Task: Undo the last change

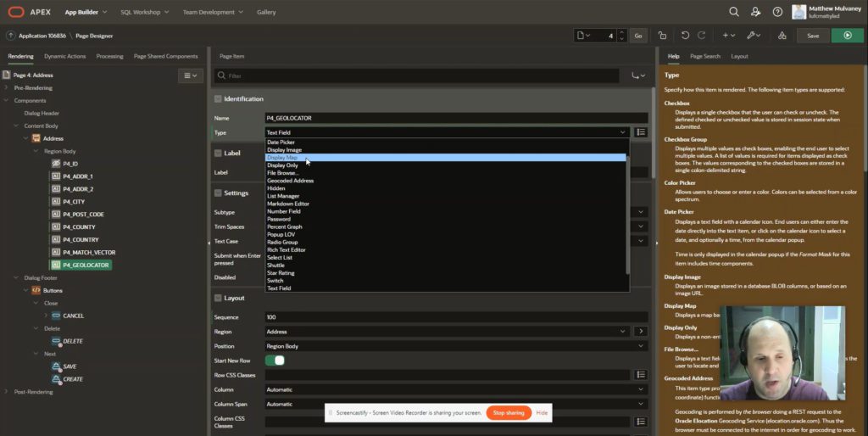Action: coord(685,36)
